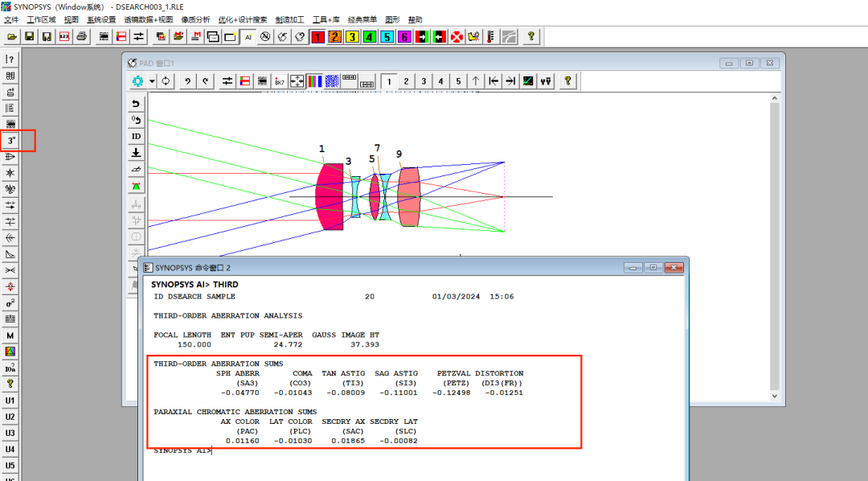
Task: Select PAD display number 2 button
Action: click(407, 81)
